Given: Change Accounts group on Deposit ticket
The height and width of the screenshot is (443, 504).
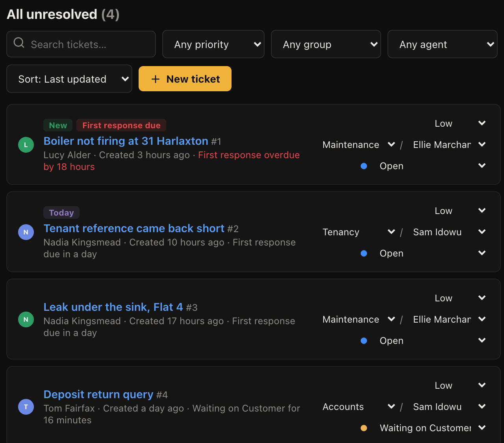Looking at the screenshot, I should [358, 407].
